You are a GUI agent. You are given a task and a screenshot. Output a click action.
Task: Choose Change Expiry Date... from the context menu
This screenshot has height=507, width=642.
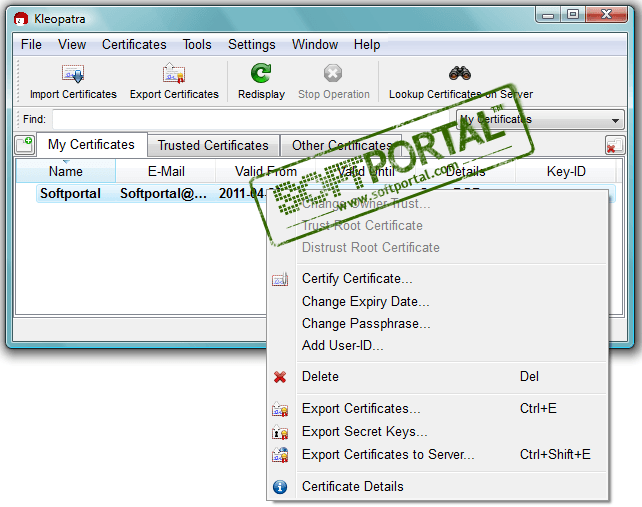point(437,301)
